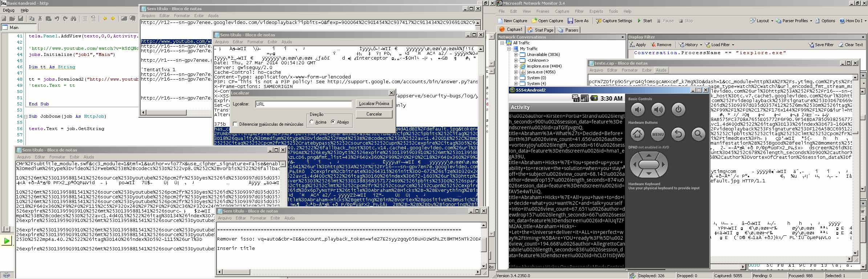Click the emulator DPAD right arrow
This screenshot has width=868, height=279.
[663, 165]
